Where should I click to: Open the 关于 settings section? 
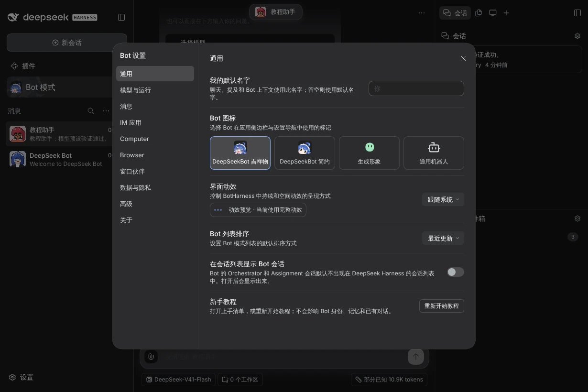click(x=155, y=220)
